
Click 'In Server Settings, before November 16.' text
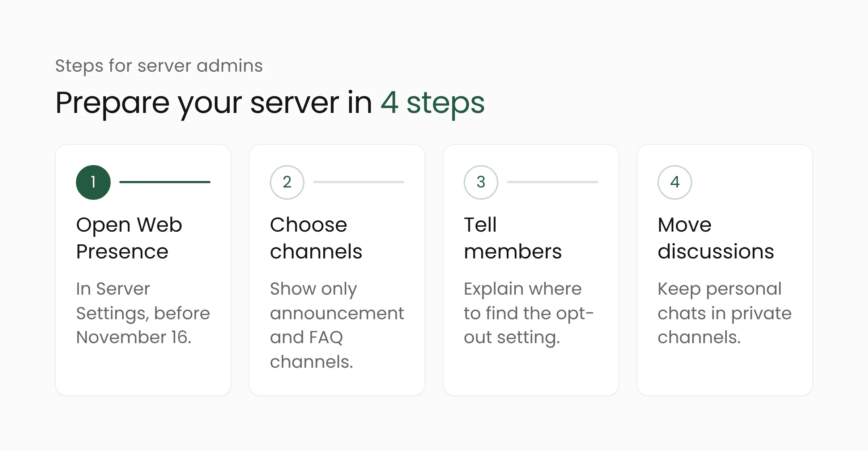click(x=143, y=313)
